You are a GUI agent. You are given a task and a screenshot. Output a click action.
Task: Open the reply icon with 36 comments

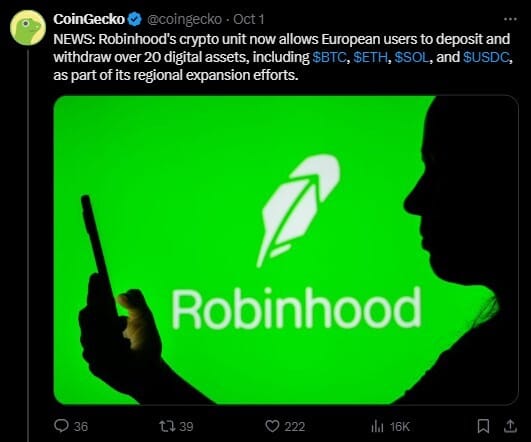(x=61, y=426)
